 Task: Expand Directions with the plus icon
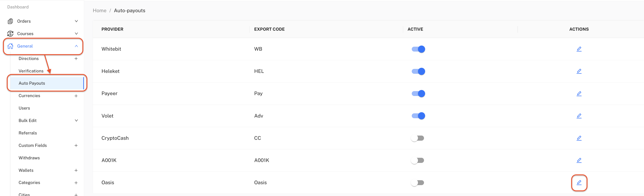click(x=76, y=59)
